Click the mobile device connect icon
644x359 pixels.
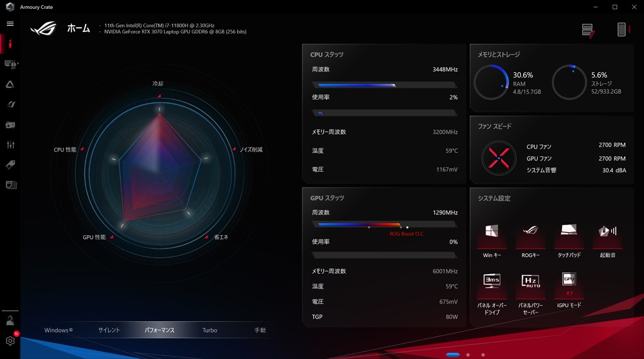click(623, 30)
